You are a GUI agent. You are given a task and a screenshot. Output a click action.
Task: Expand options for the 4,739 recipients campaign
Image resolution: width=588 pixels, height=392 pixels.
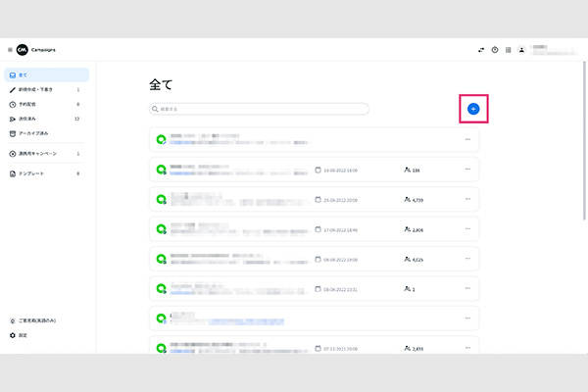(x=467, y=199)
